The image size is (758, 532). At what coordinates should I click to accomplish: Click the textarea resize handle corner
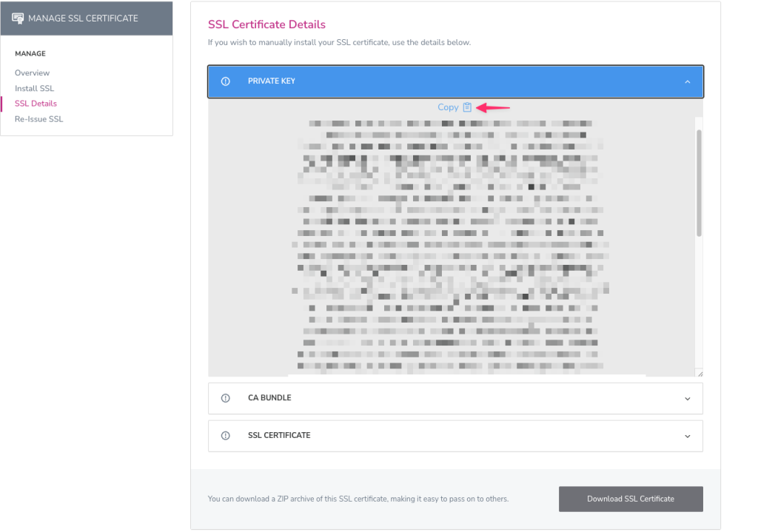coord(700,373)
